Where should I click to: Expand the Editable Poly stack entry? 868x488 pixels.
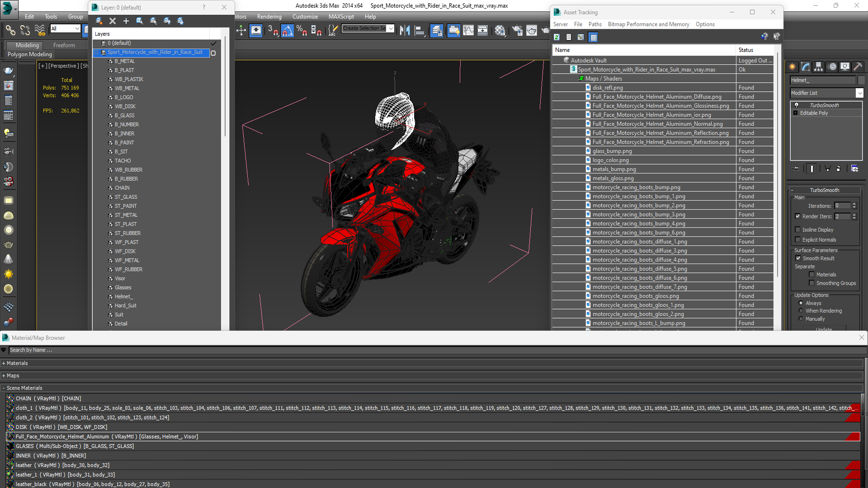(x=795, y=113)
